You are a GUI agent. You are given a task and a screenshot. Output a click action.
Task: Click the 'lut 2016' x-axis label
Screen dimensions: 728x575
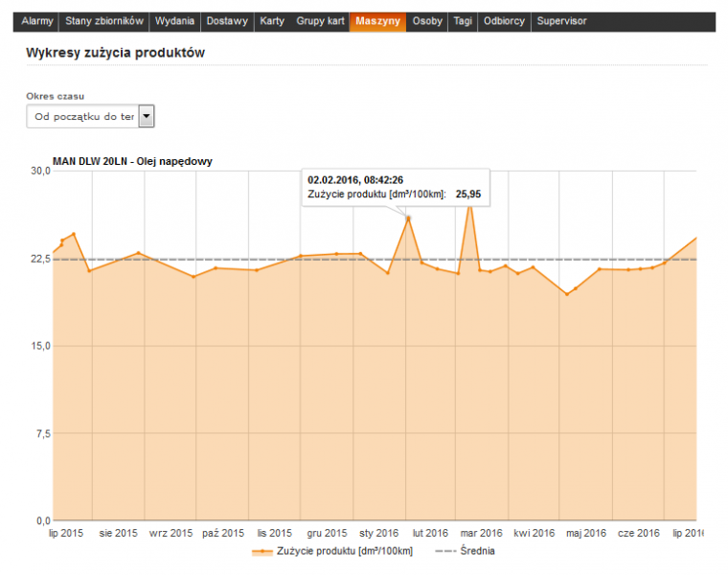coord(430,533)
